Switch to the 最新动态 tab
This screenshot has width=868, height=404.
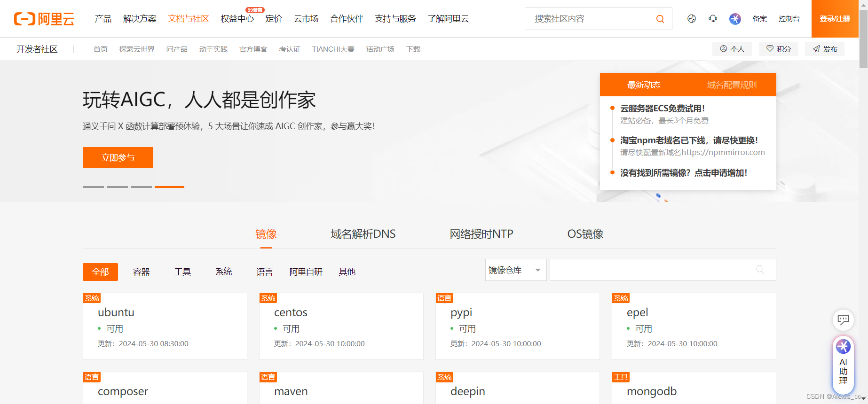tap(644, 85)
